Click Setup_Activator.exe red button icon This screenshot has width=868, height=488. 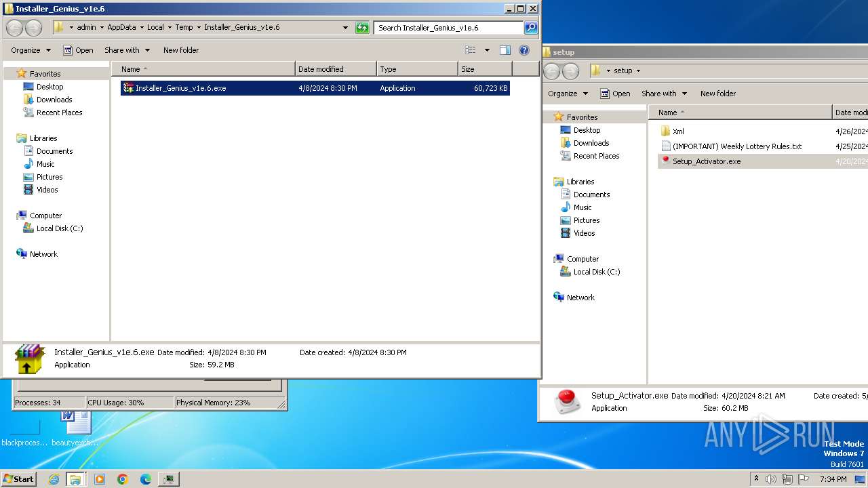click(x=665, y=161)
